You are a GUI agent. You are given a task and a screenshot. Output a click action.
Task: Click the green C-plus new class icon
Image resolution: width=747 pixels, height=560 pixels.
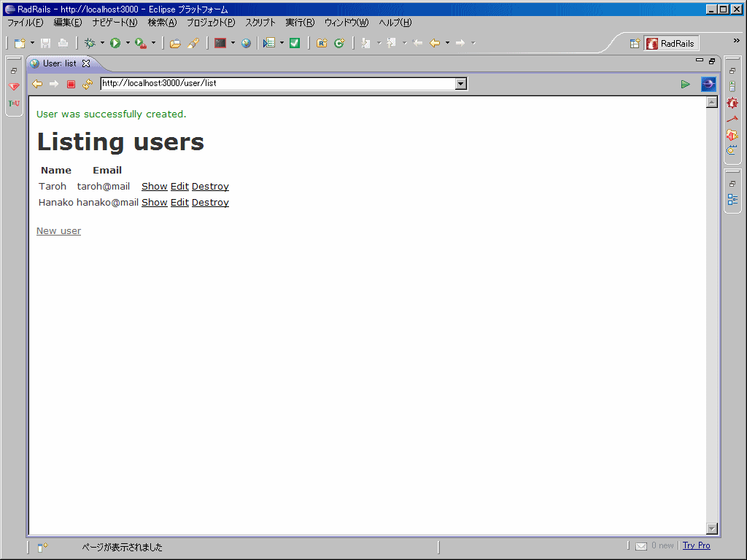(339, 43)
